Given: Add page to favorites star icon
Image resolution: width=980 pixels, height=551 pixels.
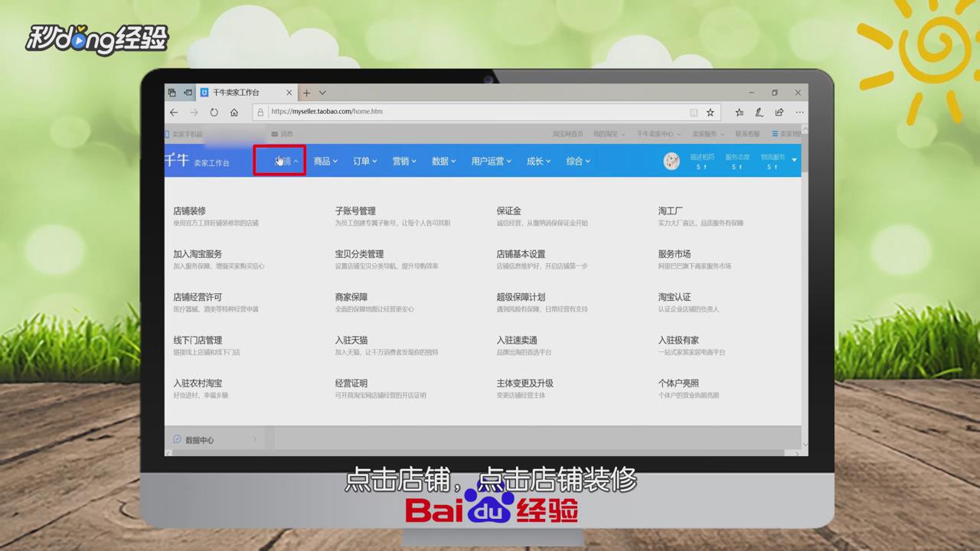Looking at the screenshot, I should coord(710,112).
